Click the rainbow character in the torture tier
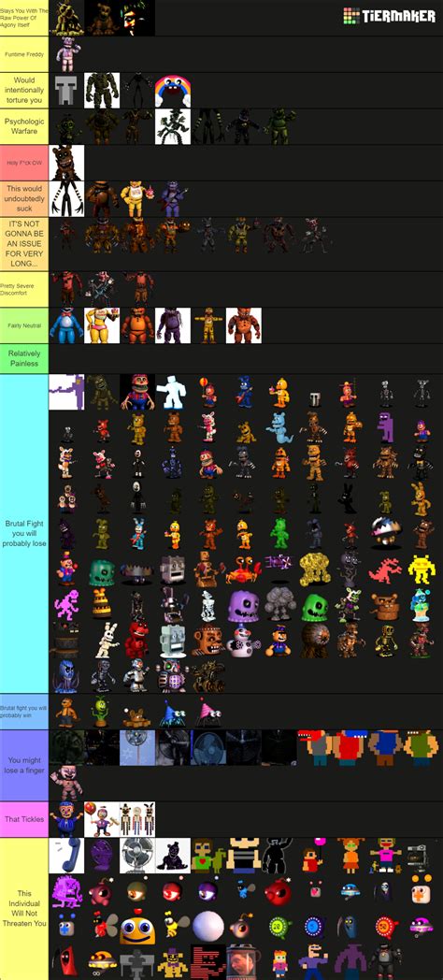Viewport: 443px width, 980px height. [173, 90]
